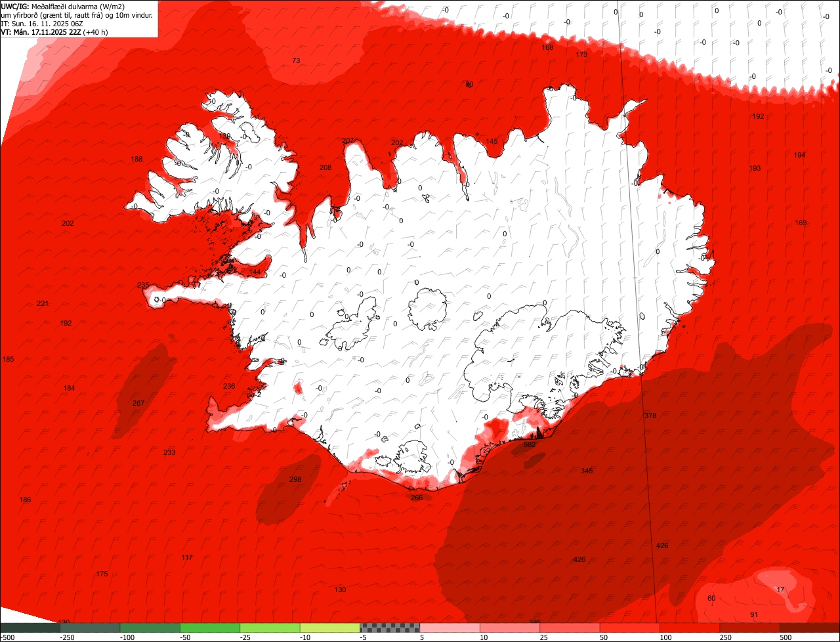Viewport: 840px width, 642px height.
Task: Click the flux value 186
Action: click(x=25, y=500)
